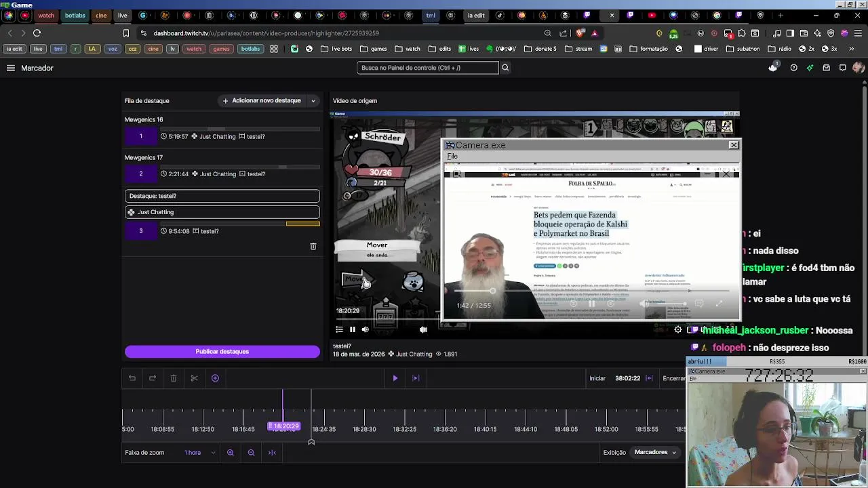
Task: Open the notifications icon with badge
Action: (773, 67)
